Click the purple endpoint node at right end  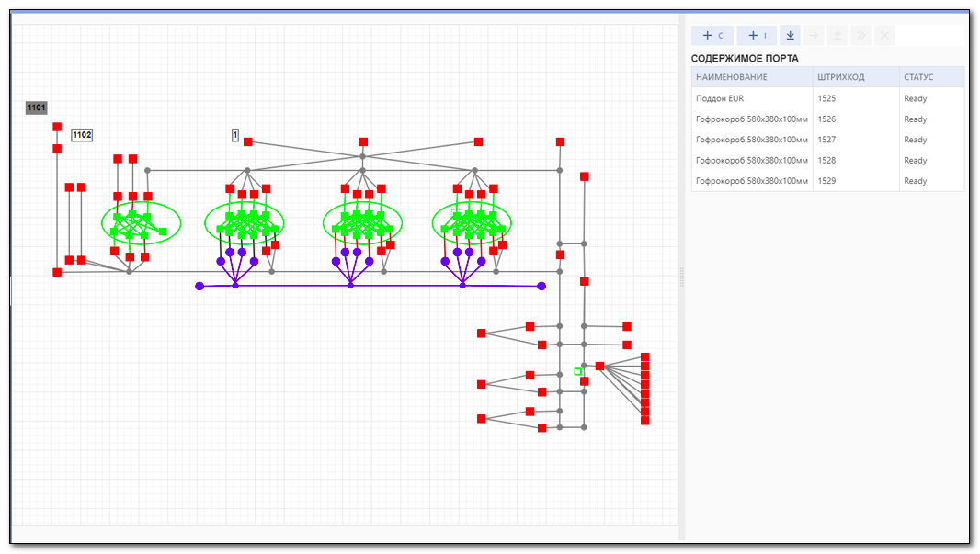(541, 286)
